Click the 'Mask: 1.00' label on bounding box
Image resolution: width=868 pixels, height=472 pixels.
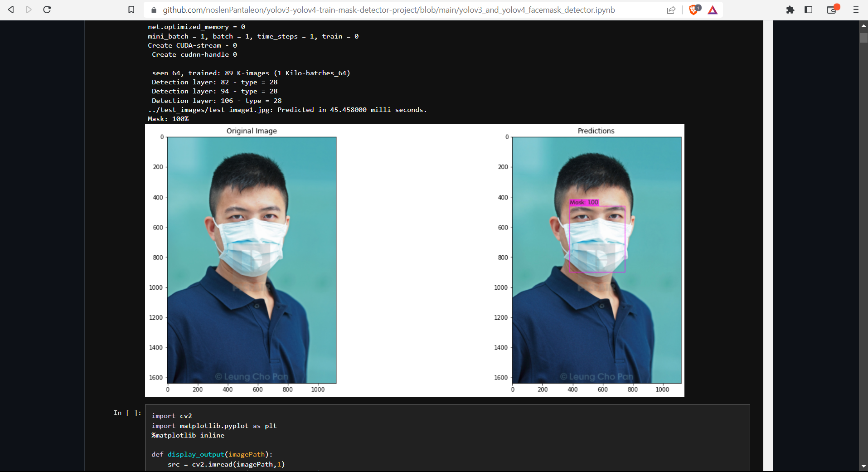click(x=584, y=202)
